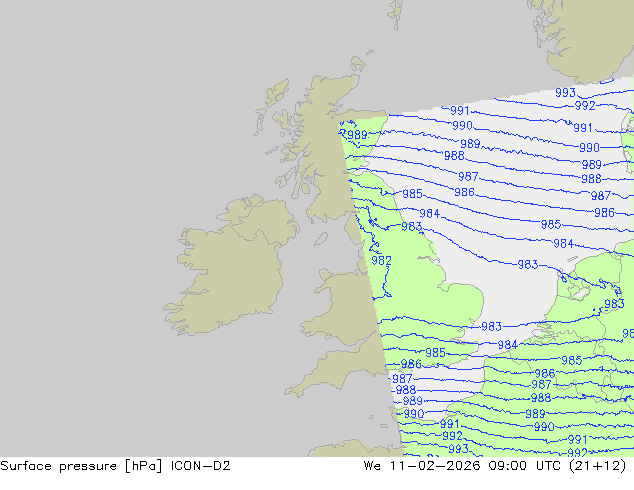Viewport: 634px width, 490px height.
Task: Click the '982' isobar label over England
Action: [x=381, y=260]
